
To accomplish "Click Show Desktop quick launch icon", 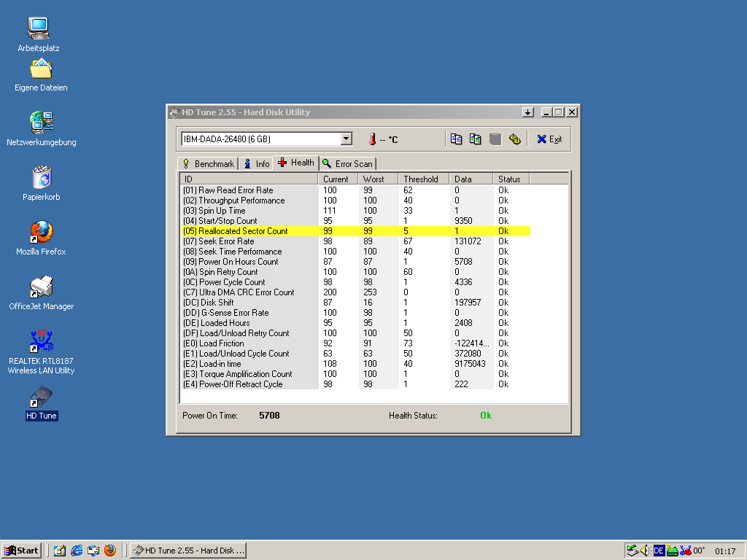I will click(x=60, y=551).
